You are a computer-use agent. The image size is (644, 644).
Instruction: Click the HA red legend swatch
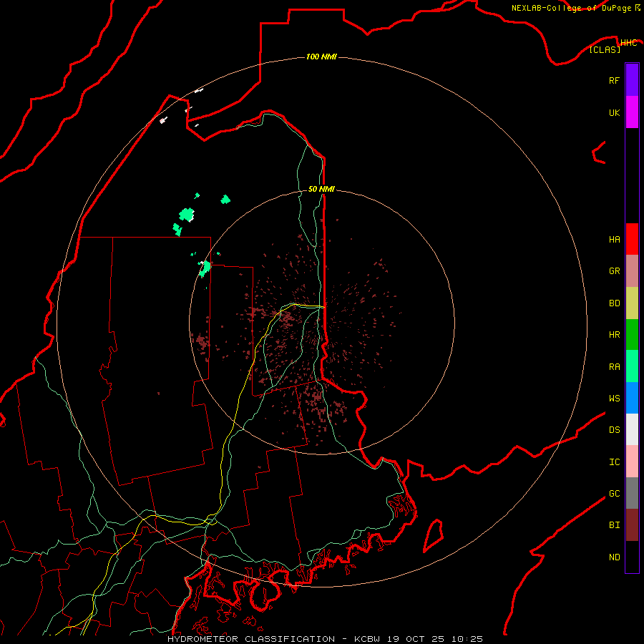coord(632,239)
